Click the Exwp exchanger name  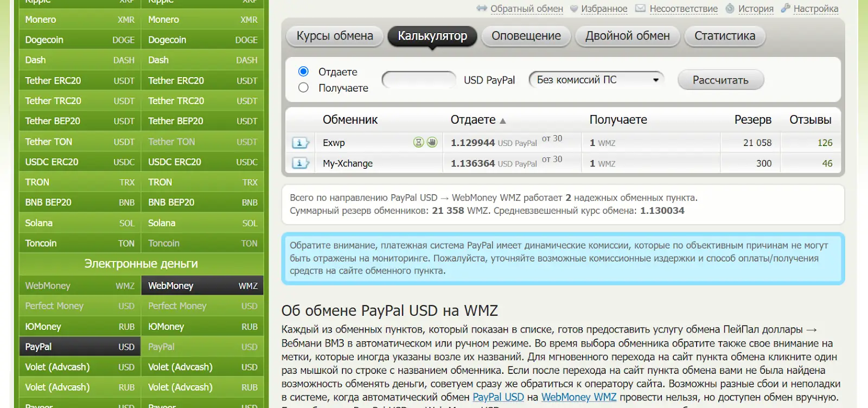(x=334, y=143)
